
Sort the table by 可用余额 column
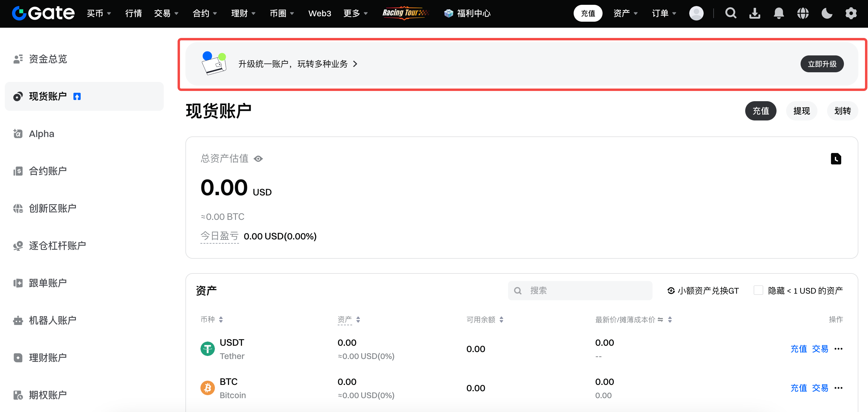tap(485, 320)
